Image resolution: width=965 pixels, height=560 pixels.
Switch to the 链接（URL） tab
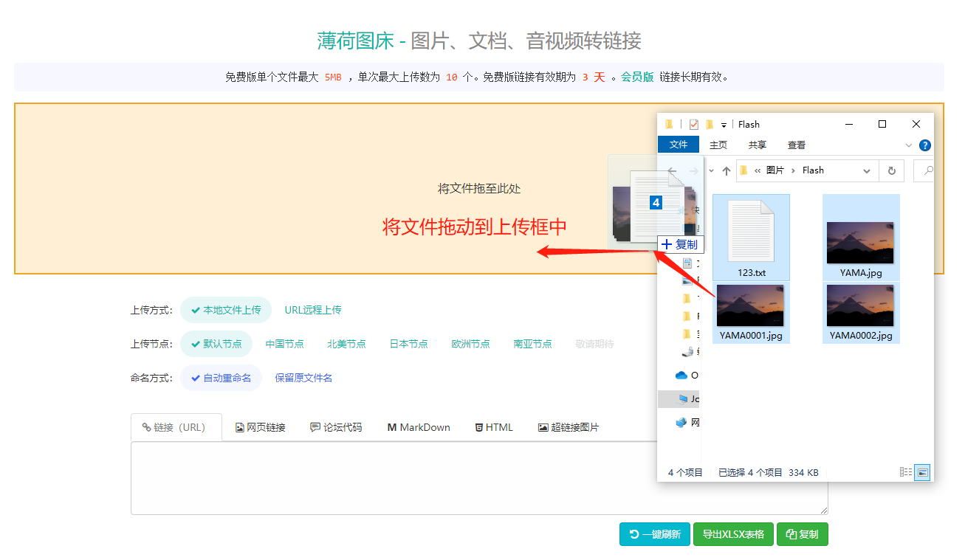coord(176,427)
